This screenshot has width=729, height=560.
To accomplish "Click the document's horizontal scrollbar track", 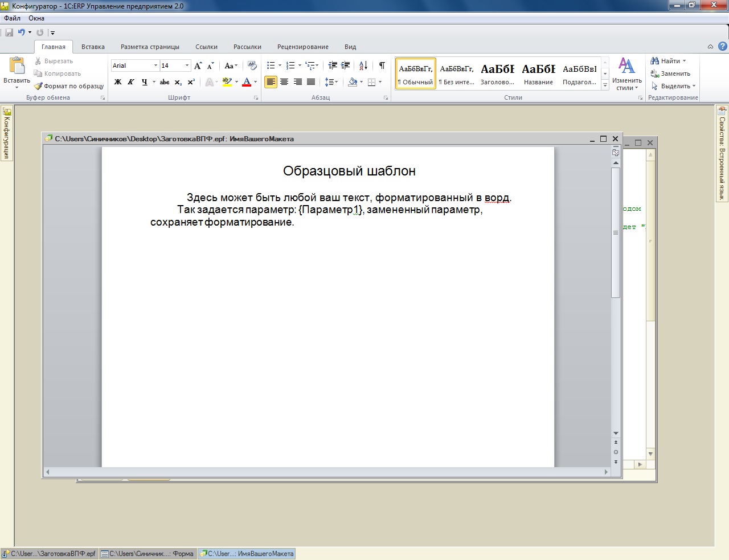I will click(x=327, y=472).
